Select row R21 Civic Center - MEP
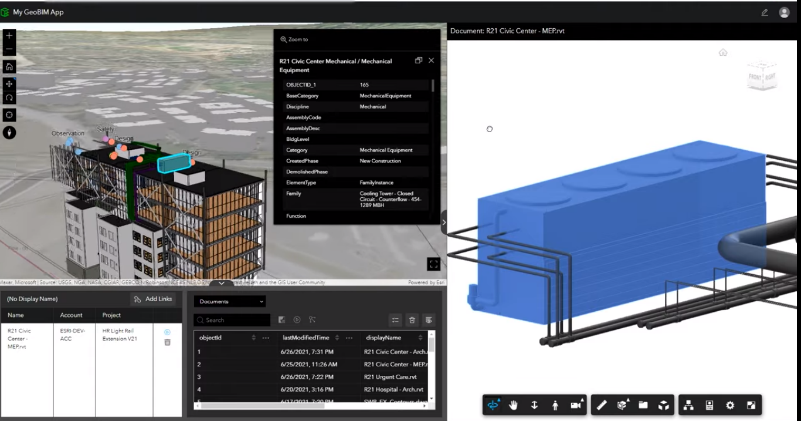Screen dimensions: 801x421 click(312, 364)
